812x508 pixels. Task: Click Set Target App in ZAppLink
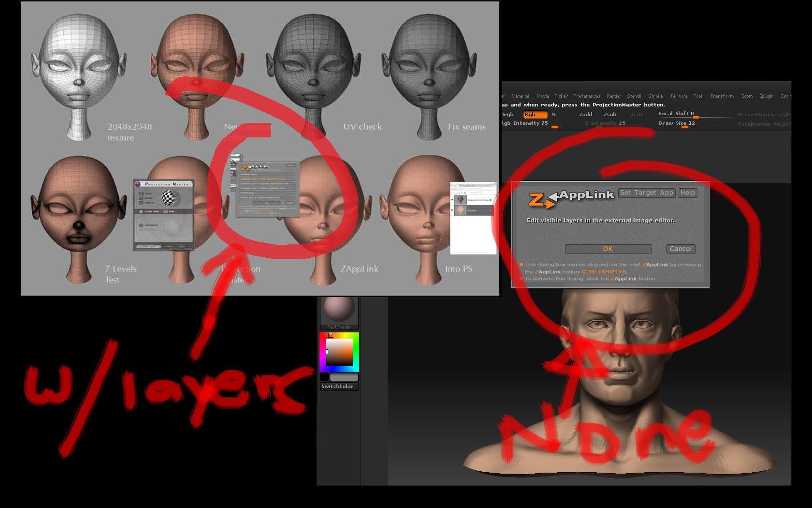647,193
